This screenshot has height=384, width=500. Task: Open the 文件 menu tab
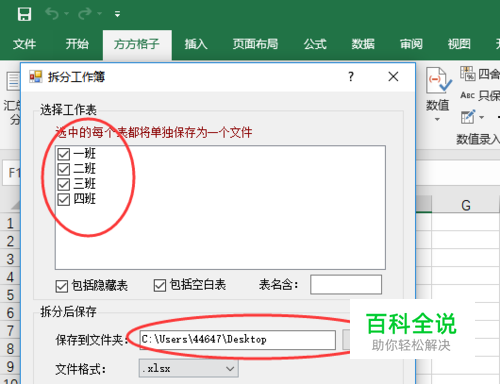[24, 44]
